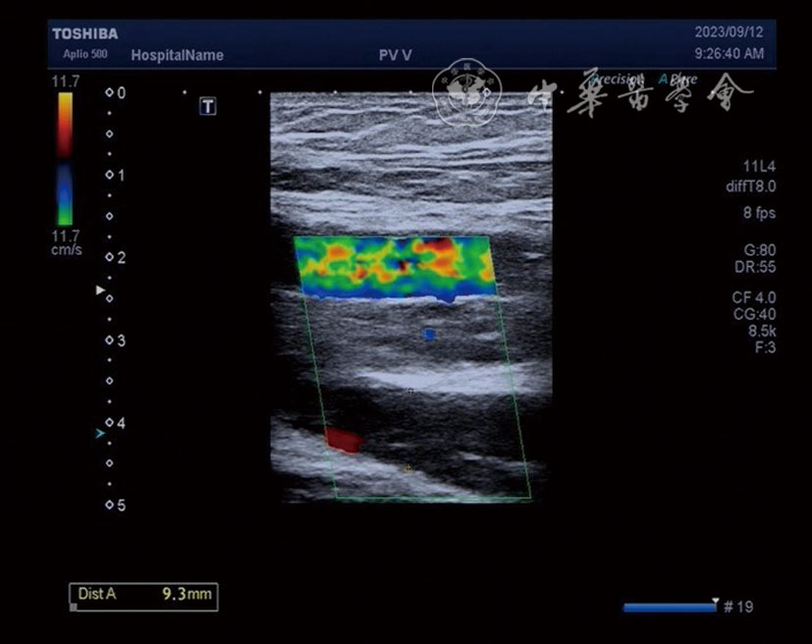
Task: Click the boxed T probe orientation marker
Action: tap(207, 106)
